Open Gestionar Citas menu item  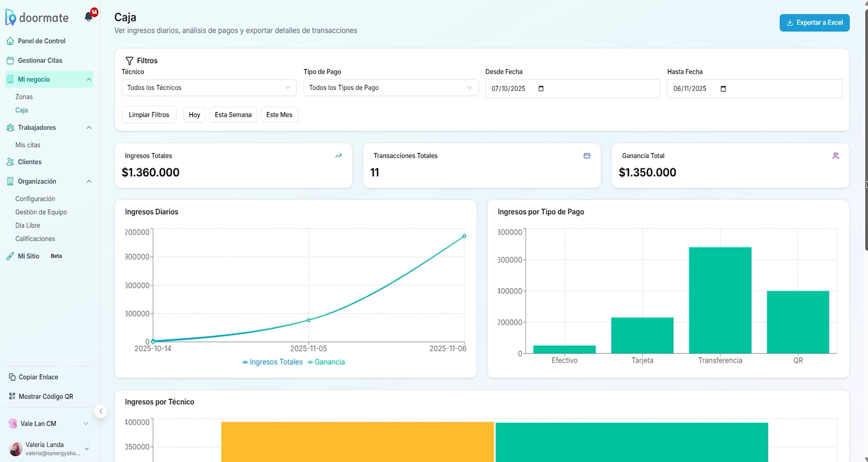(40, 60)
